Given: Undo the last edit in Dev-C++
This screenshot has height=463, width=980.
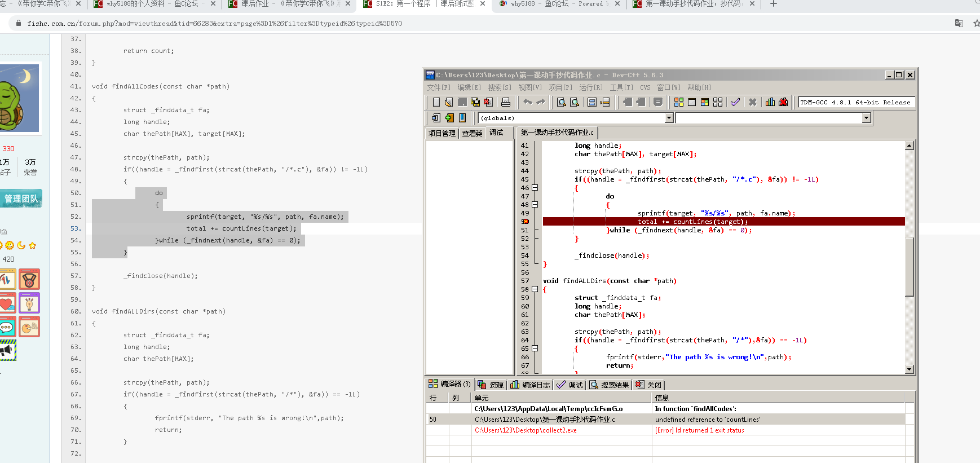Looking at the screenshot, I should tap(527, 102).
